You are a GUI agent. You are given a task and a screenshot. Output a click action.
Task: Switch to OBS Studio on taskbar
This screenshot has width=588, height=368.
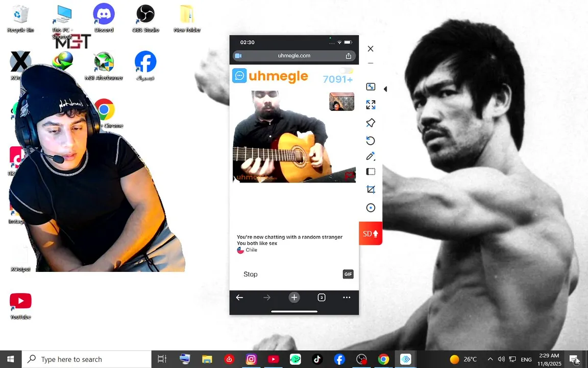(x=361, y=359)
